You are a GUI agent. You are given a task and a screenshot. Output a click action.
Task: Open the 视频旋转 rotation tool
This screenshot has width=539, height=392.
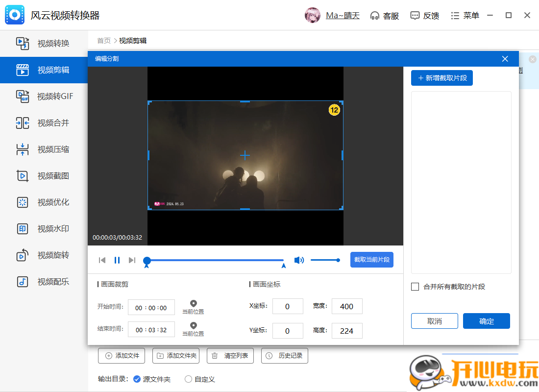pyautogui.click(x=44, y=255)
